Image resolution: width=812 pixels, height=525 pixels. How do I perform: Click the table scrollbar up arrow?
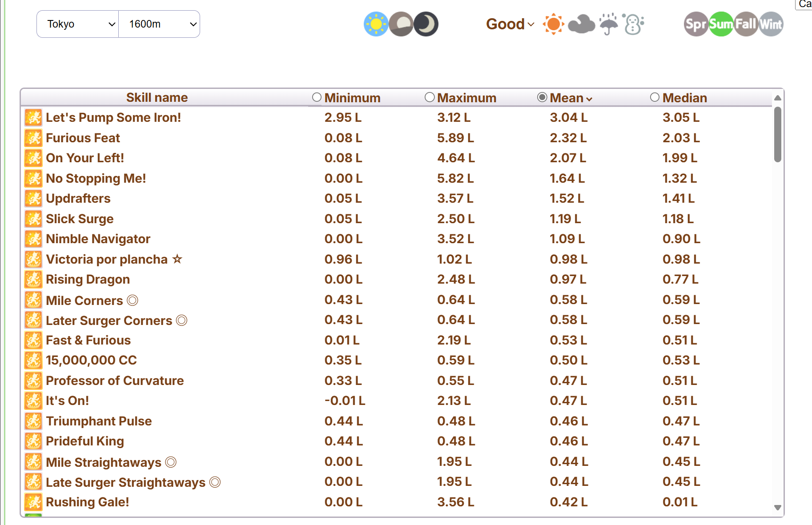click(x=777, y=98)
